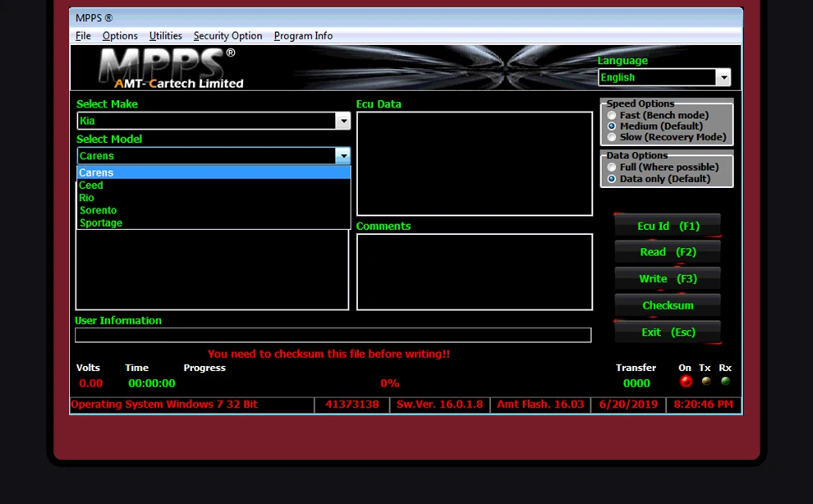Open the Utilities menu
Screen dimensions: 813x504
(x=165, y=36)
